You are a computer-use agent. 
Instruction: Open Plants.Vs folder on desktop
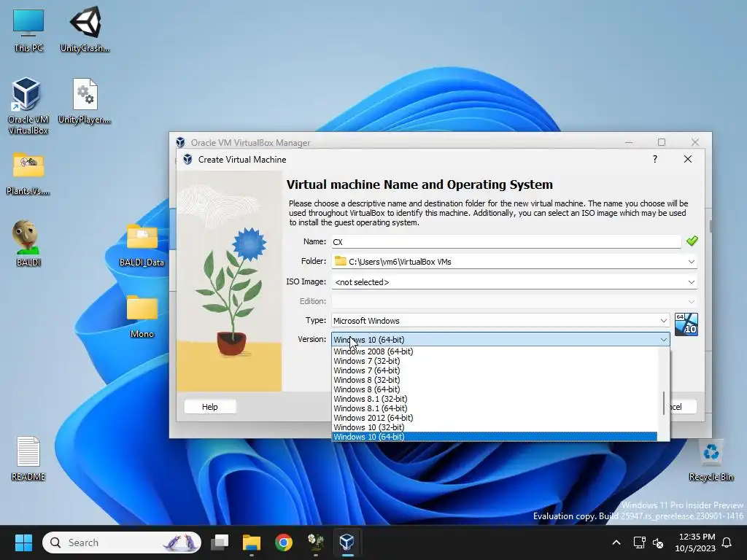[x=28, y=174]
